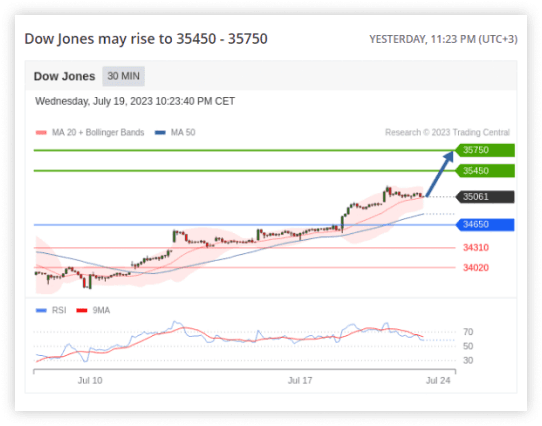Click the '9MA' legend label
Image resolution: width=542 pixels, height=426 pixels.
(101, 311)
